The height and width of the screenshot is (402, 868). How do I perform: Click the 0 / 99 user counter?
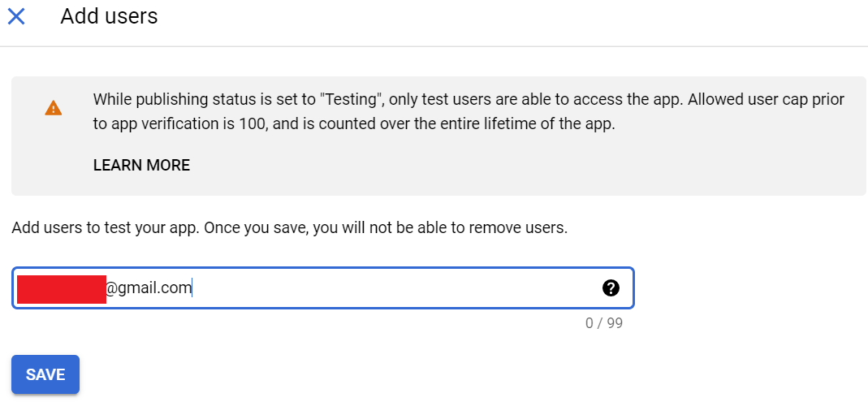coord(603,323)
